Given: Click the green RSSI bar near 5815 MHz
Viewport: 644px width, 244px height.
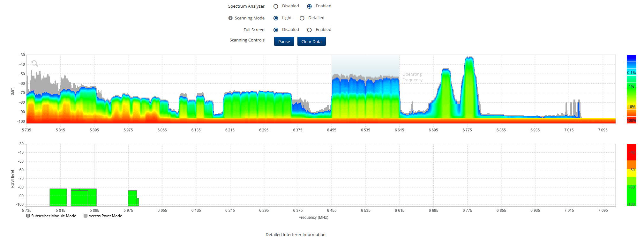Looking at the screenshot, I should click(58, 197).
